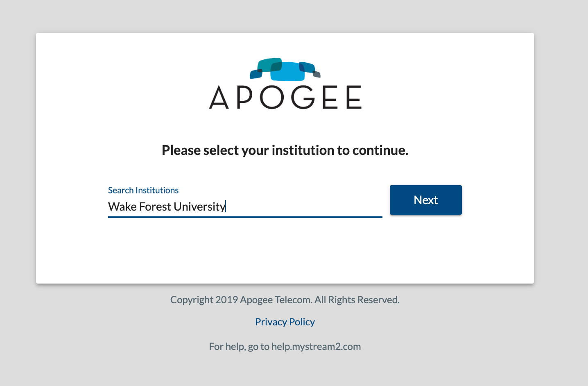
Task: Click the word "Wake" in the search field
Action: click(122, 207)
